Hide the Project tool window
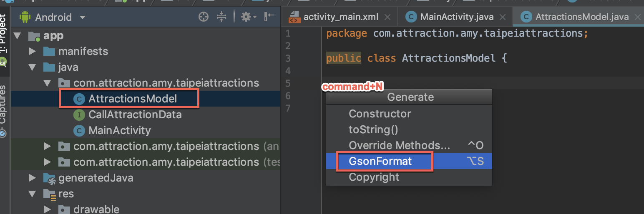Image resolution: width=644 pixels, height=214 pixels. point(269,17)
